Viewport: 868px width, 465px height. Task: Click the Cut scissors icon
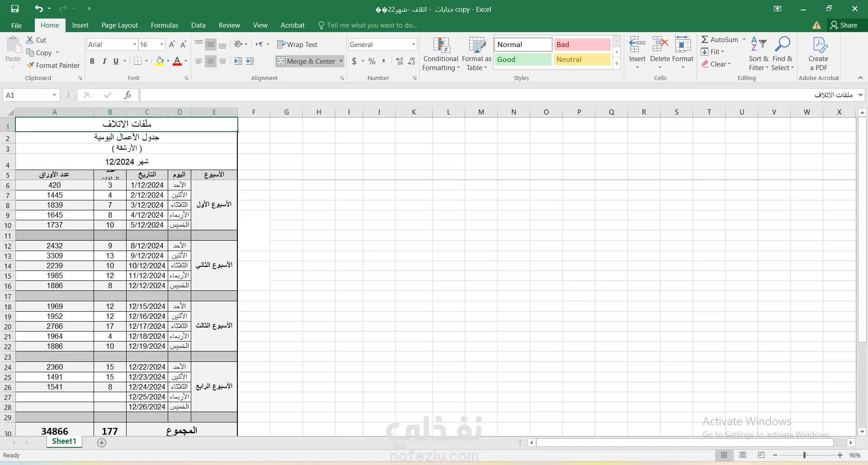coord(30,40)
